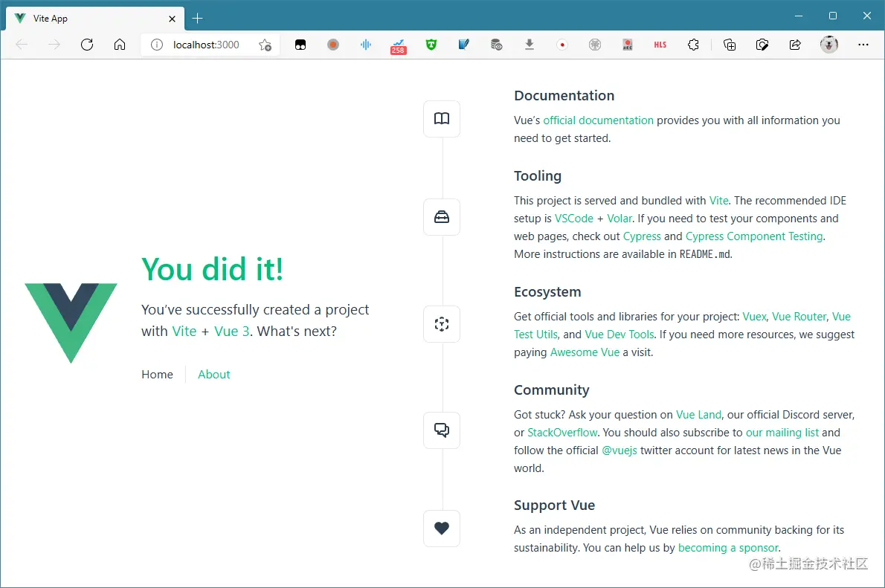Open the REC recorder extension icon
The image size is (885, 588).
click(628, 45)
